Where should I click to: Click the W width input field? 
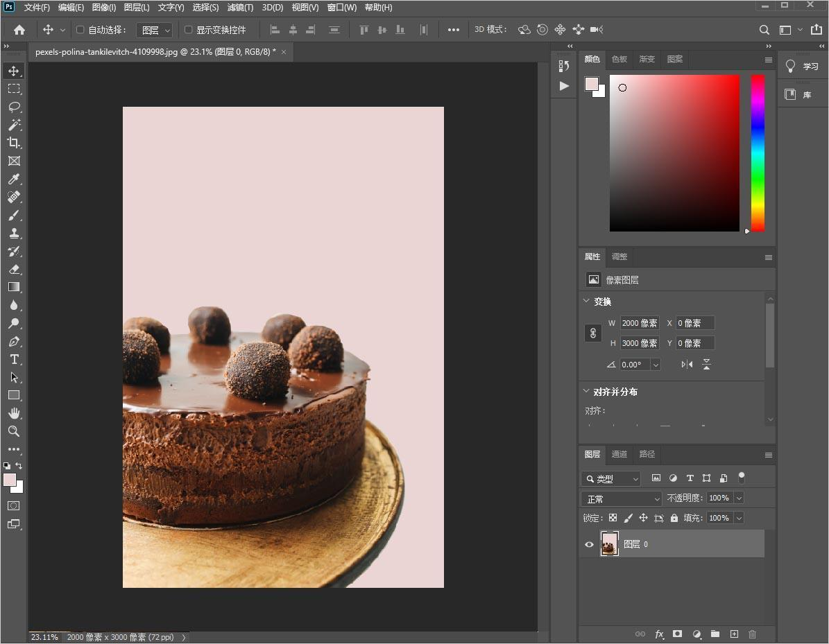click(x=639, y=323)
